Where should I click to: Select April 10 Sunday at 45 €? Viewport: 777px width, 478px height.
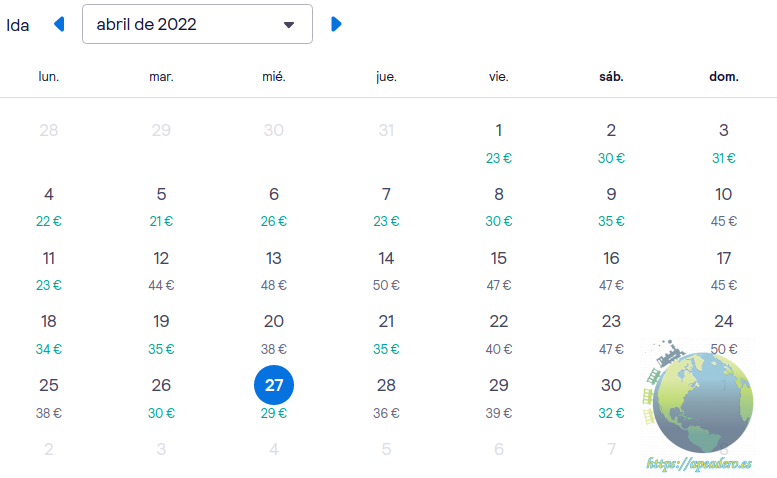coord(723,205)
